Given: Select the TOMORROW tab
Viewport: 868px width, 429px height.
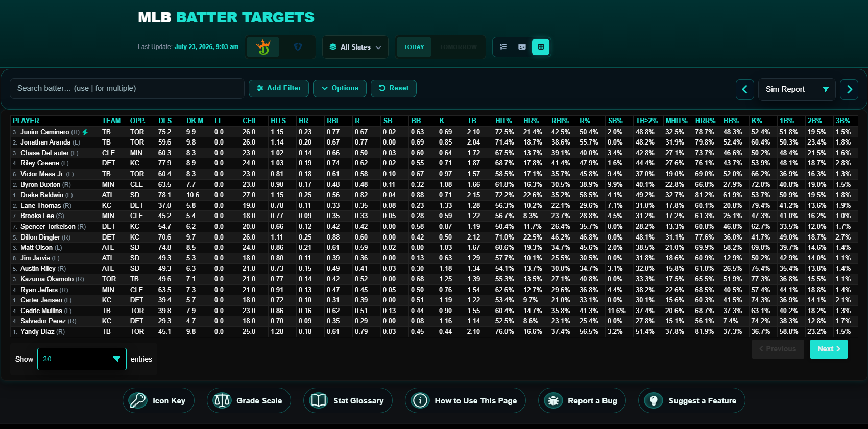Looking at the screenshot, I should 458,47.
